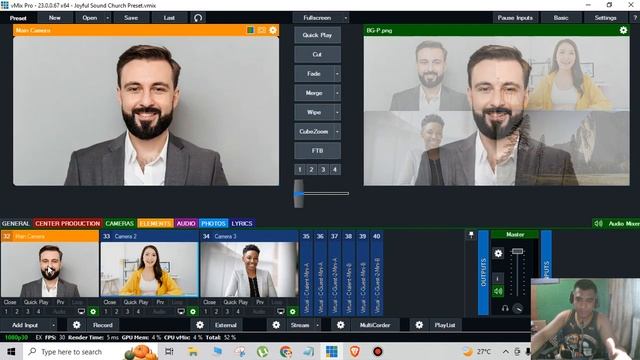Viewport: 640px width, 360px height.
Task: Click the Master headphones icon
Action: click(x=505, y=308)
